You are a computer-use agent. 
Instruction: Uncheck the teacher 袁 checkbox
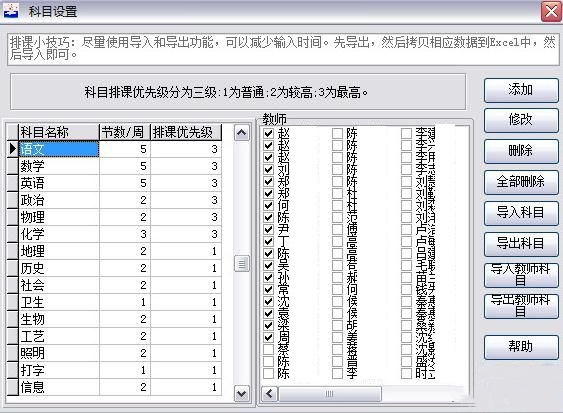point(269,313)
